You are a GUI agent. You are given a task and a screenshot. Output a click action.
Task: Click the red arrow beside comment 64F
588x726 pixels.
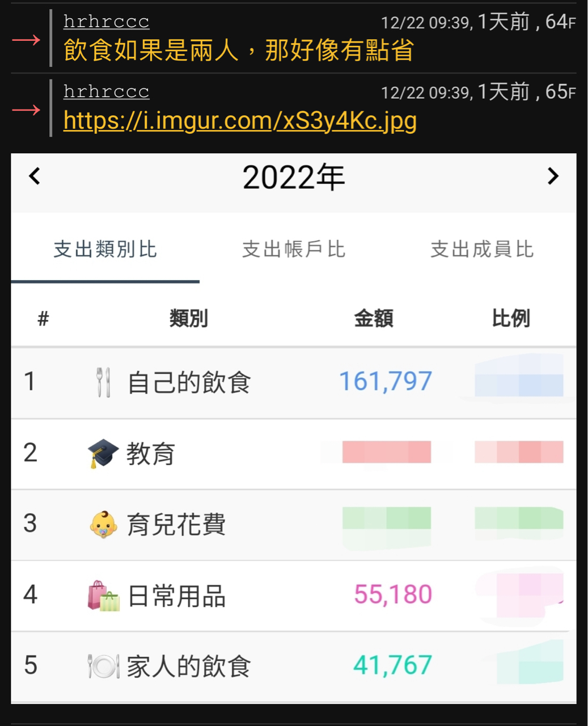pos(26,40)
